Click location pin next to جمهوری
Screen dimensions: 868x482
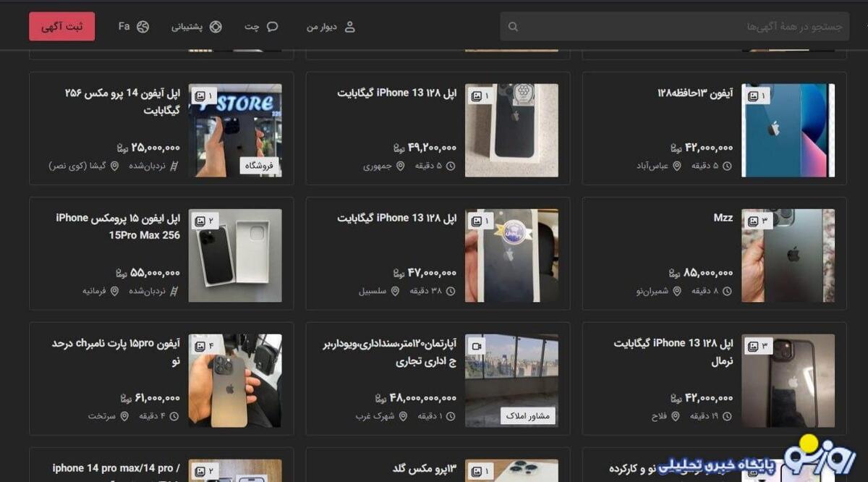(x=400, y=166)
